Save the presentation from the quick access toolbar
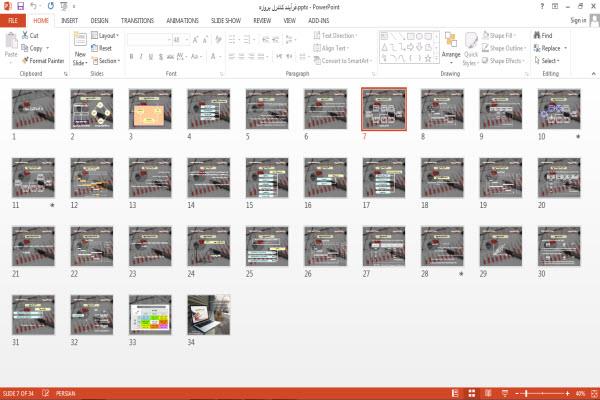600x400 pixels. (21, 6)
